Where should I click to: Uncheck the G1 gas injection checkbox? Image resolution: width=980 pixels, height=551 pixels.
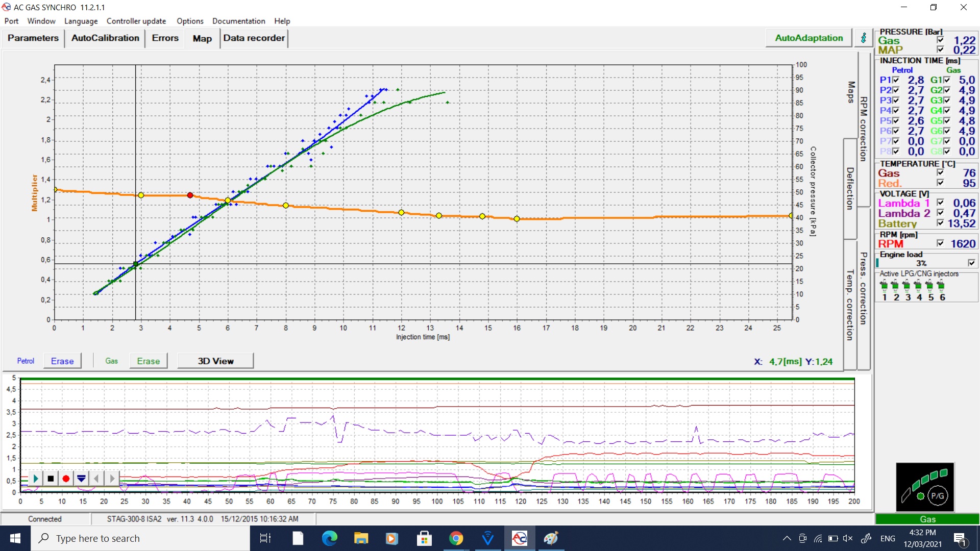[x=947, y=80]
